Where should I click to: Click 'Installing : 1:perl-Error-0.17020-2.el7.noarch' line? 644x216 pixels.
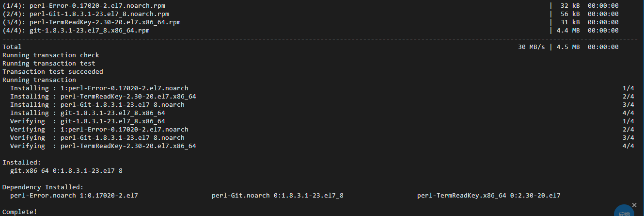(x=99, y=88)
